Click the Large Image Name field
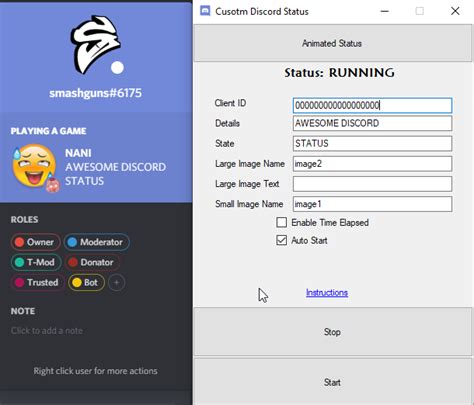This screenshot has height=405, width=474. [x=372, y=164]
